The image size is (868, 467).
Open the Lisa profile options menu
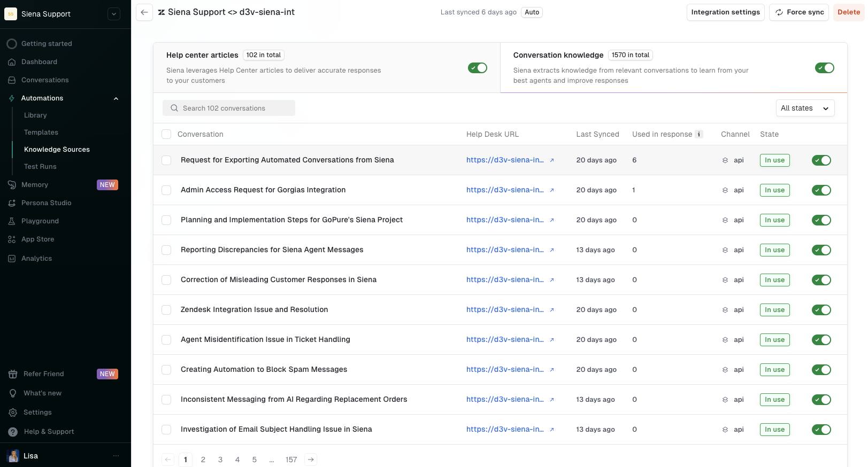click(x=116, y=456)
